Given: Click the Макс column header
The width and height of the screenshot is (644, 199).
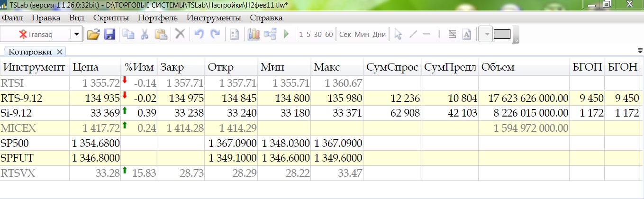Looking at the screenshot, I should pyautogui.click(x=337, y=67).
